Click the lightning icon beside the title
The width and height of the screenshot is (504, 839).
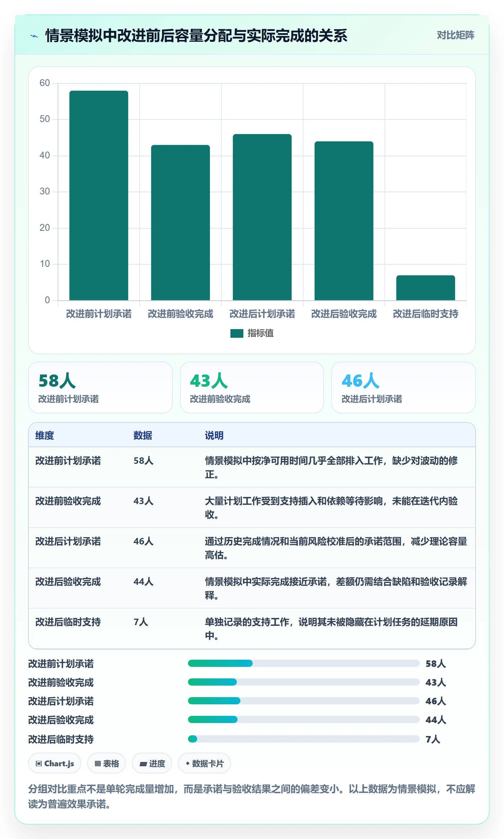pos(34,36)
